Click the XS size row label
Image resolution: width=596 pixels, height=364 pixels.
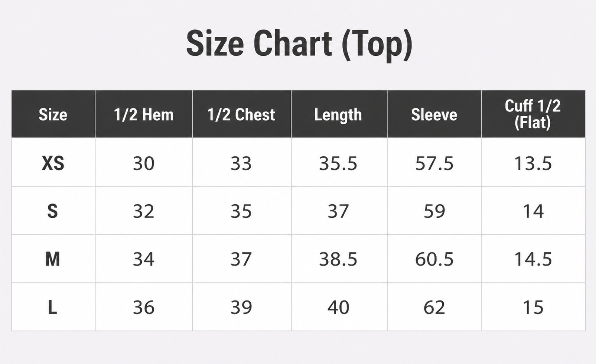point(53,163)
